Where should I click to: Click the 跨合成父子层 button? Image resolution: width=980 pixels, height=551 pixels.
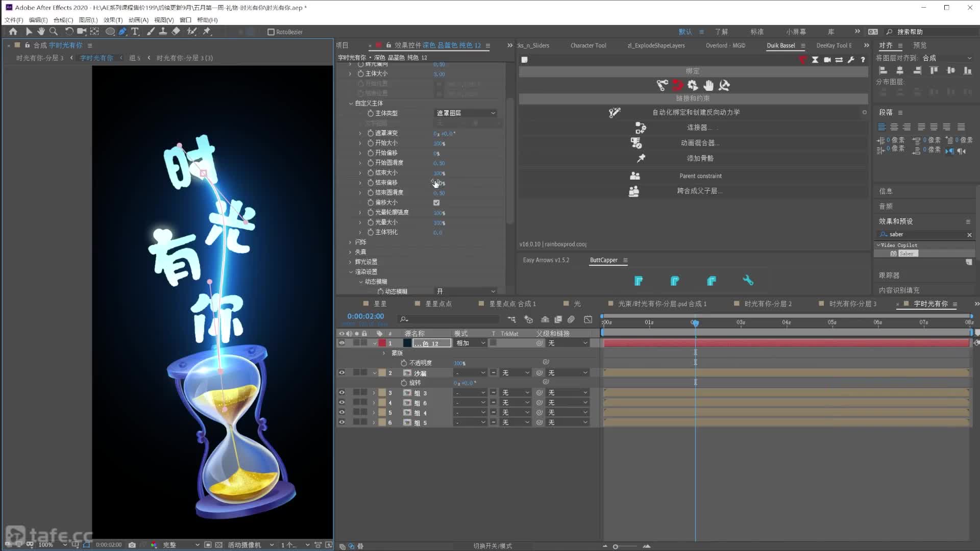tap(699, 191)
